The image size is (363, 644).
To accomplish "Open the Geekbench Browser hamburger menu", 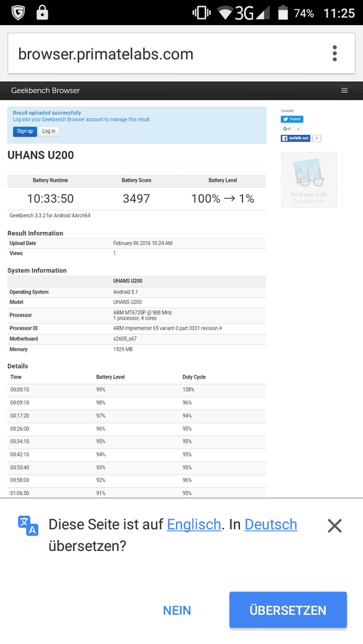I will [344, 91].
